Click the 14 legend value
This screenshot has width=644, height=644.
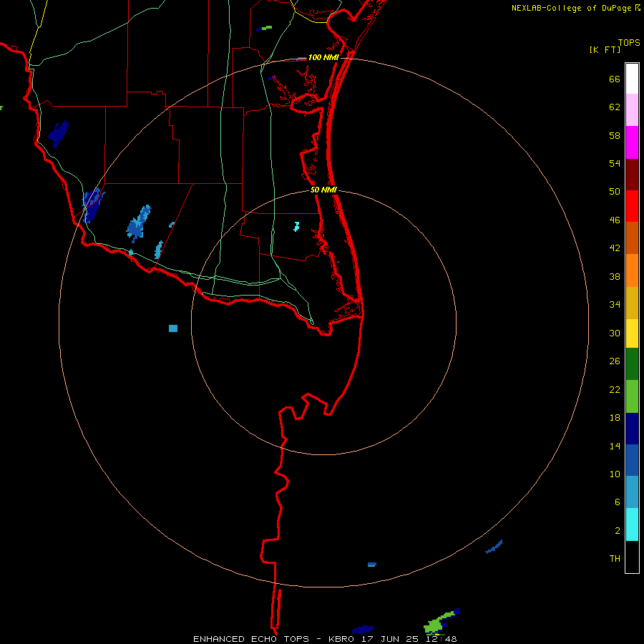tap(615, 446)
